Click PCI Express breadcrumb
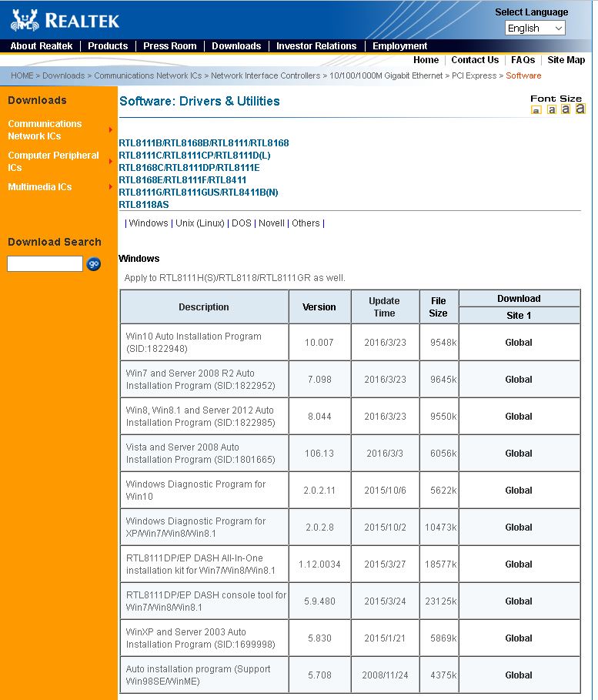 coord(474,75)
